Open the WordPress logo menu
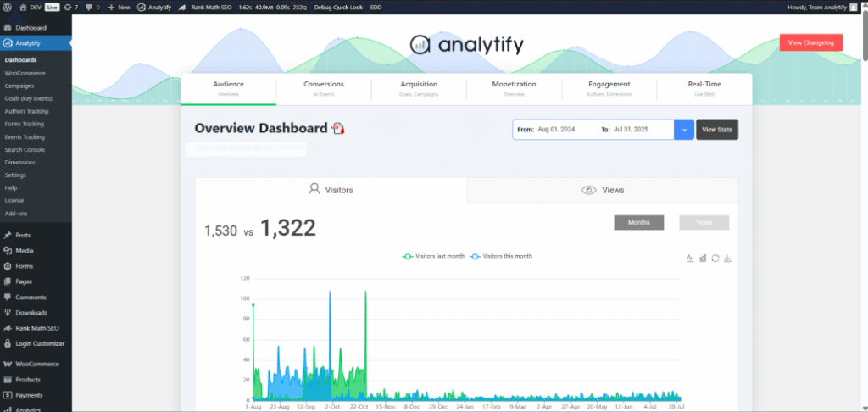The width and height of the screenshot is (868, 412). click(x=8, y=7)
